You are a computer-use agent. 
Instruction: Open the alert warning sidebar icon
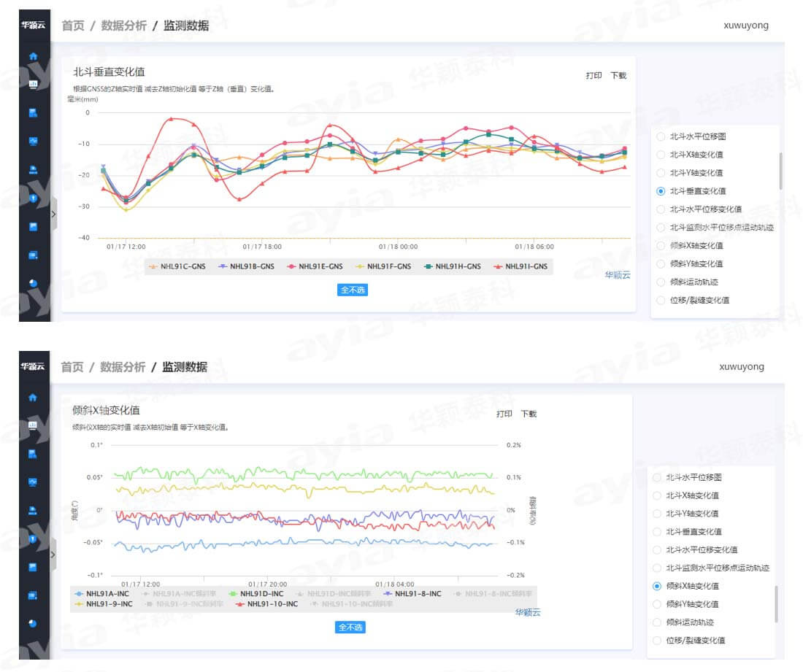[x=33, y=198]
